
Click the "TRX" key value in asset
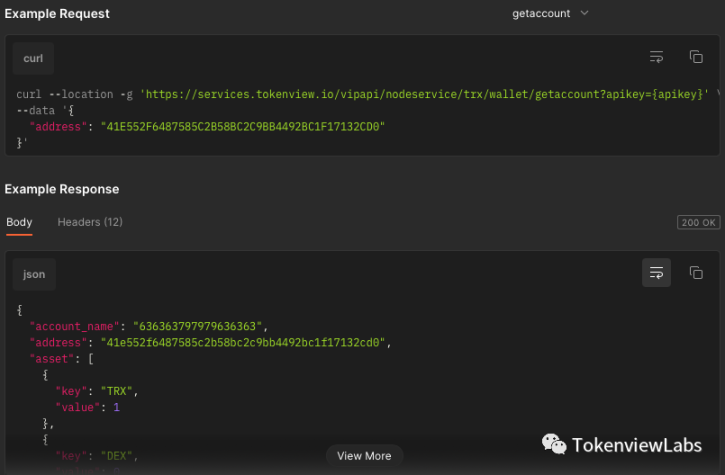[x=121, y=391]
